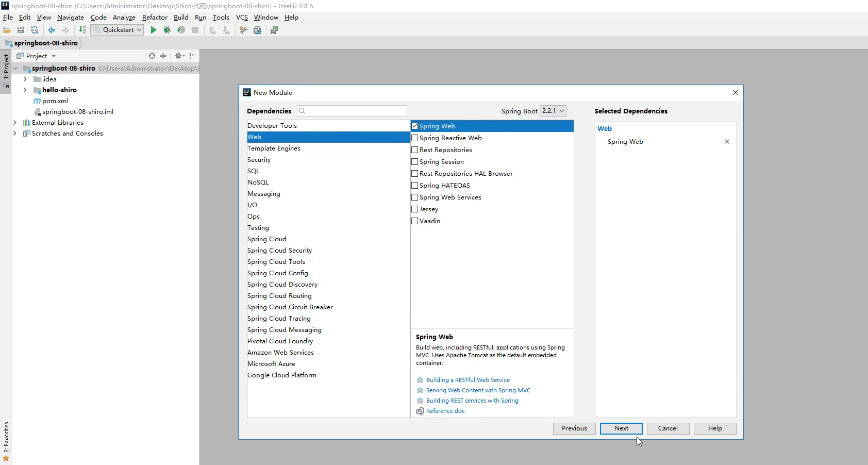
Task: Select springboot-08-shiro.iml file
Action: pyautogui.click(x=73, y=112)
